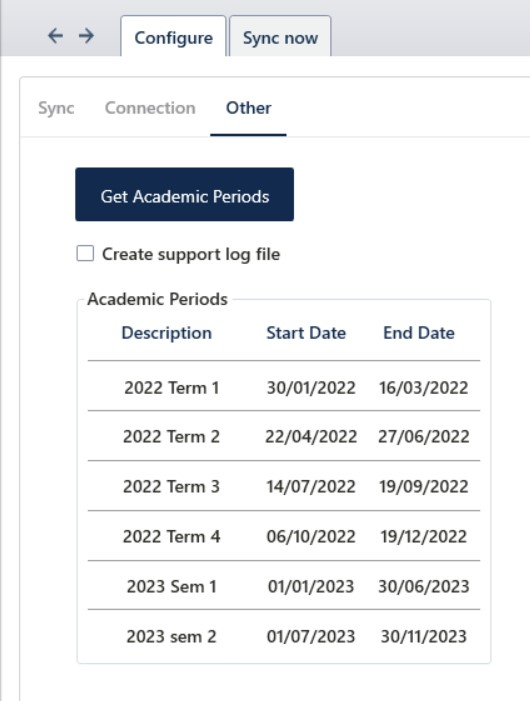The height and width of the screenshot is (701, 530).
Task: Open the Connection sub-tab
Action: coord(150,108)
